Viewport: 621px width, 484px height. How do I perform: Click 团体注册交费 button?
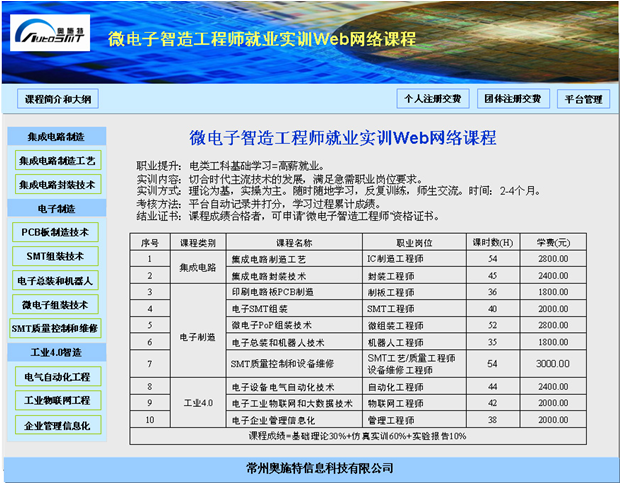(511, 99)
